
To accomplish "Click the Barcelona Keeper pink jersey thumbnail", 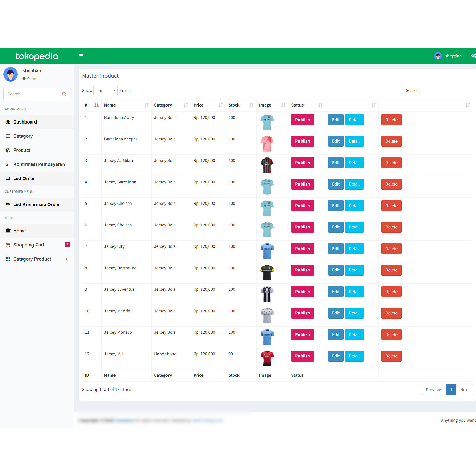I will (x=267, y=144).
